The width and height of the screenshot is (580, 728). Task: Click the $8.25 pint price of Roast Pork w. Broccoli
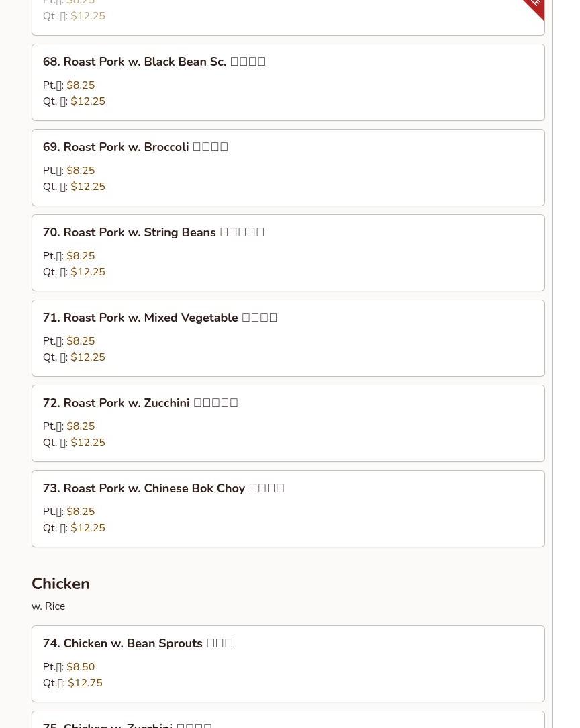[x=81, y=171]
